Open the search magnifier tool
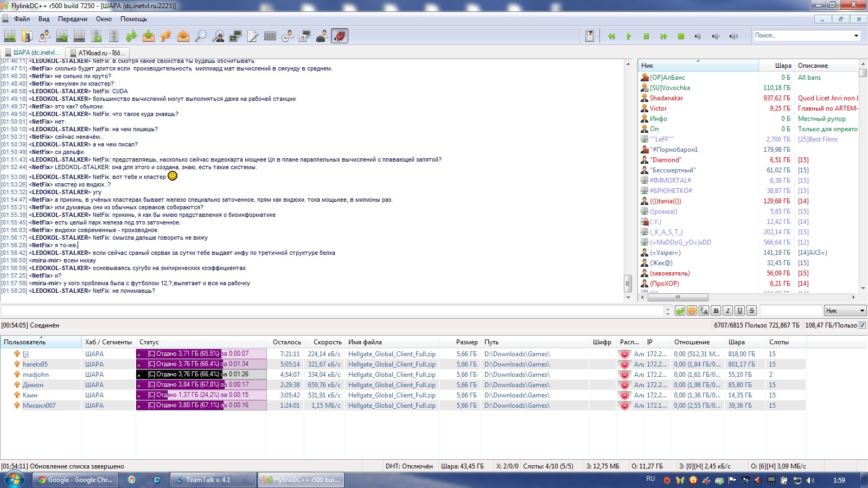The height and width of the screenshot is (488, 868). [x=201, y=36]
